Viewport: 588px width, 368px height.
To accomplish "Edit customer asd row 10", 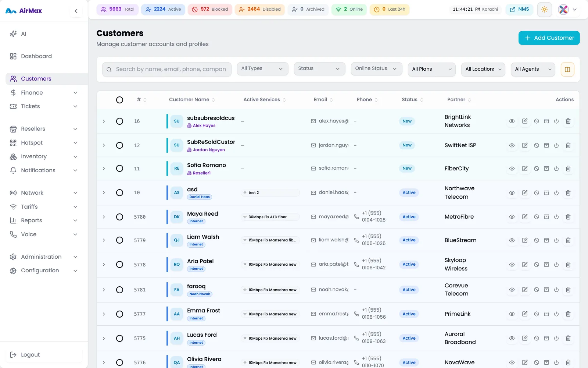I will [x=525, y=193].
